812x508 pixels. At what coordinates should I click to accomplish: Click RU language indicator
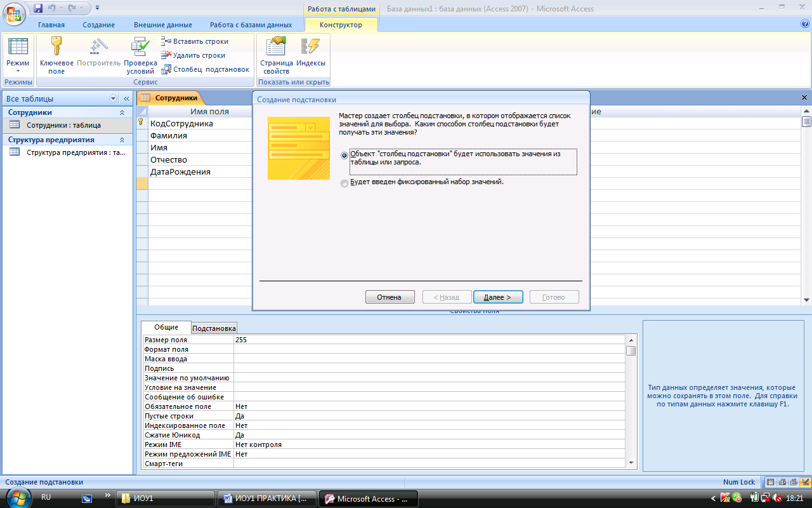(x=46, y=497)
